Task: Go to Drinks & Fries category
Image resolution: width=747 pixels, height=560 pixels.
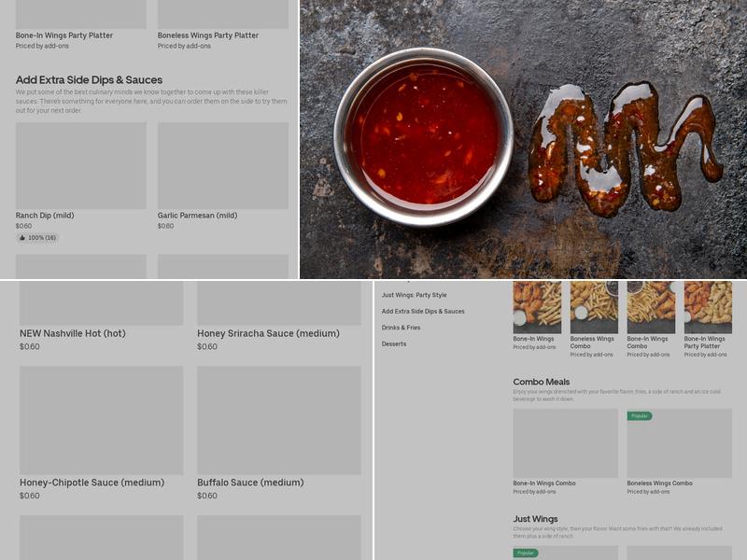Action: click(x=401, y=328)
